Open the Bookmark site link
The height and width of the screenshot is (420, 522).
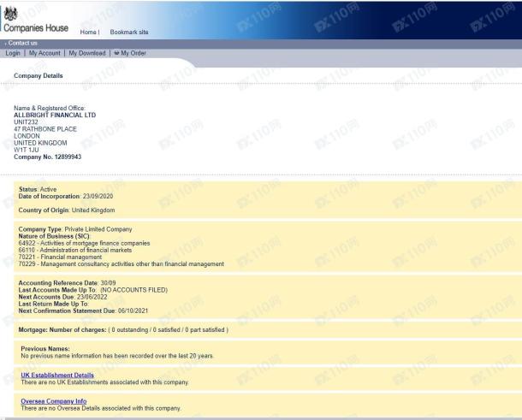pos(129,33)
